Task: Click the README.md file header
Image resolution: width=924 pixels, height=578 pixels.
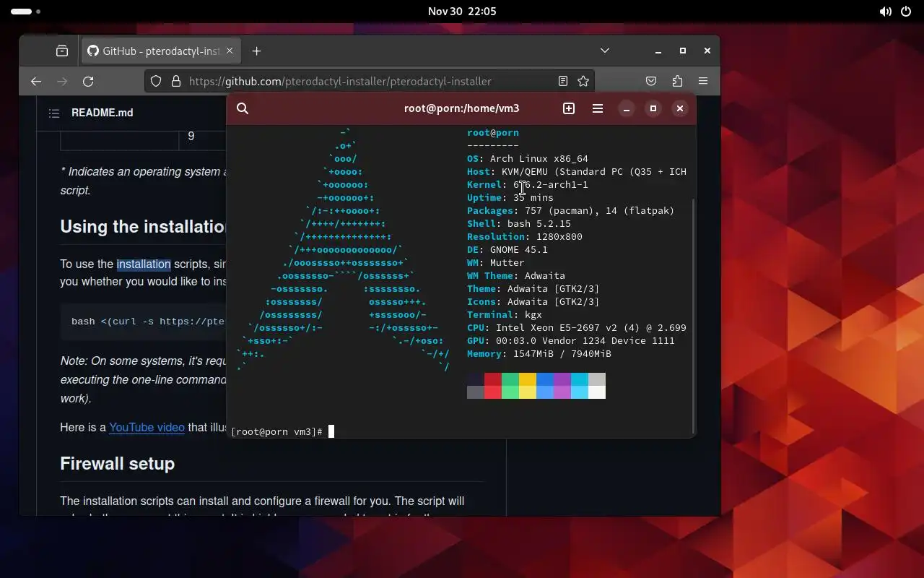Action: 103,113
